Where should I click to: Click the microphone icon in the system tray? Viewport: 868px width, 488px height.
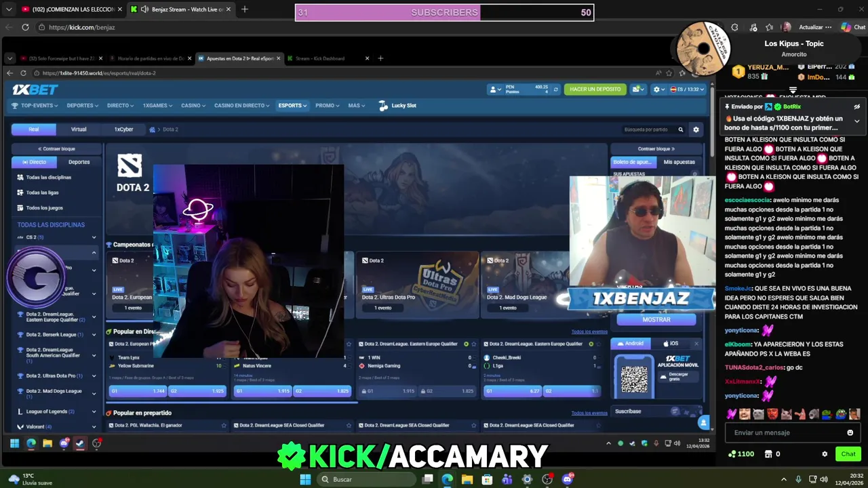click(x=798, y=479)
